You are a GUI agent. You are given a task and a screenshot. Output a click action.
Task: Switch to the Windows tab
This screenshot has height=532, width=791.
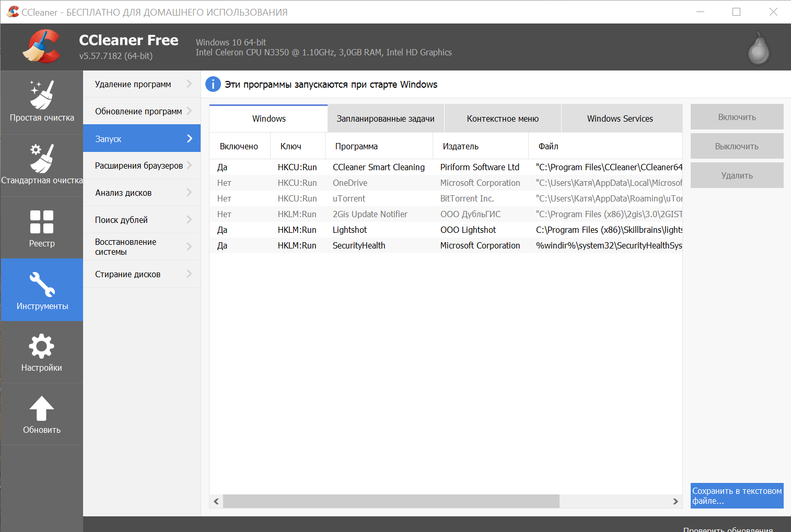pyautogui.click(x=269, y=119)
